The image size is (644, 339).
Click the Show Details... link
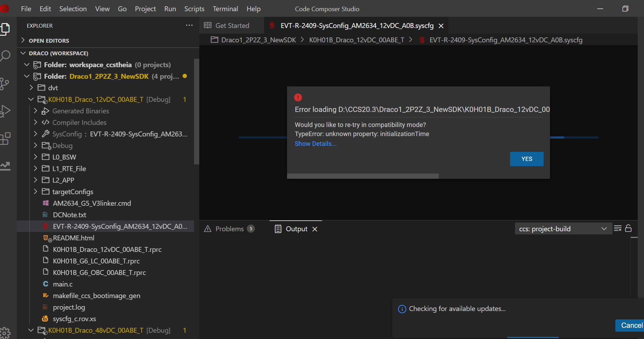point(316,144)
